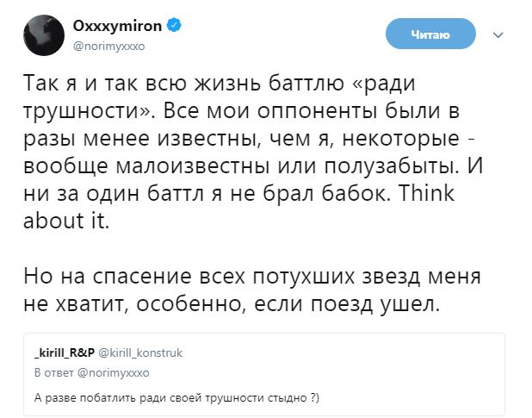Expand the tweet options chevron arrow
Image resolution: width=532 pixels, height=418 pixels.
(x=497, y=35)
